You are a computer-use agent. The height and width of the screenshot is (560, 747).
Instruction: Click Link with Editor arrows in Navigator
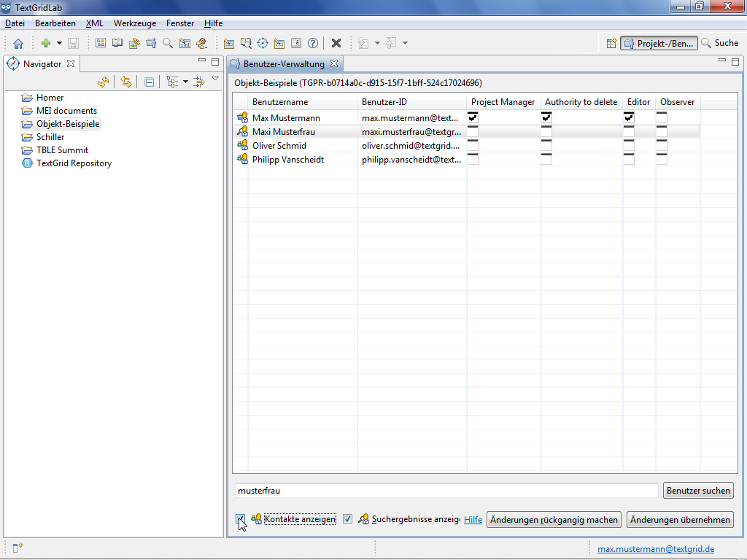click(x=126, y=82)
